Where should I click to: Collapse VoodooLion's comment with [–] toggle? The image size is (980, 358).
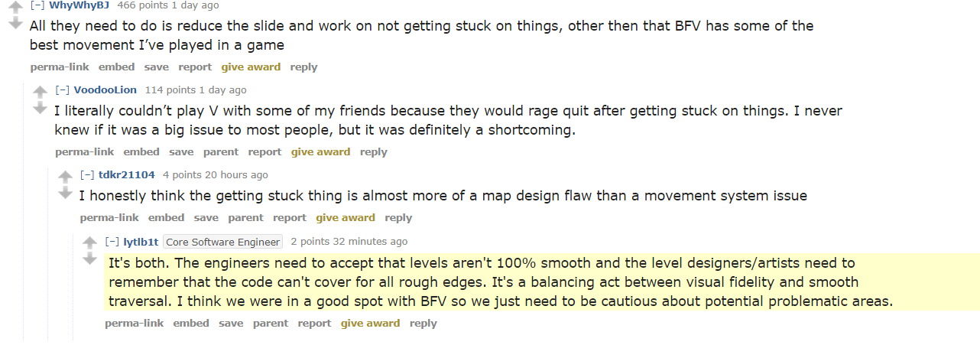(x=63, y=90)
